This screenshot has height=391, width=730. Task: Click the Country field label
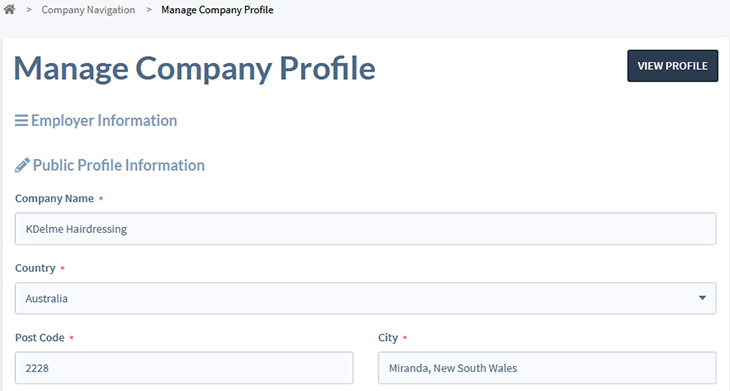tap(35, 268)
